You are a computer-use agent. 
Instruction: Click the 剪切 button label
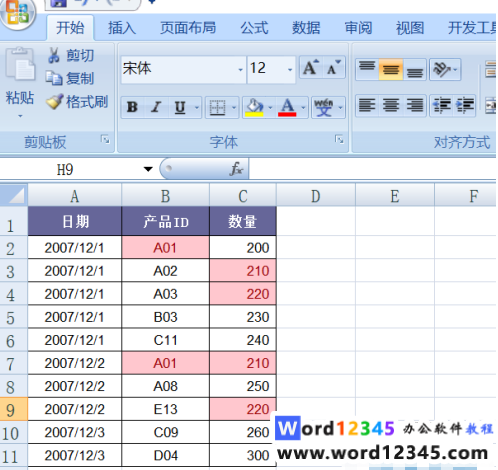pyautogui.click(x=80, y=55)
